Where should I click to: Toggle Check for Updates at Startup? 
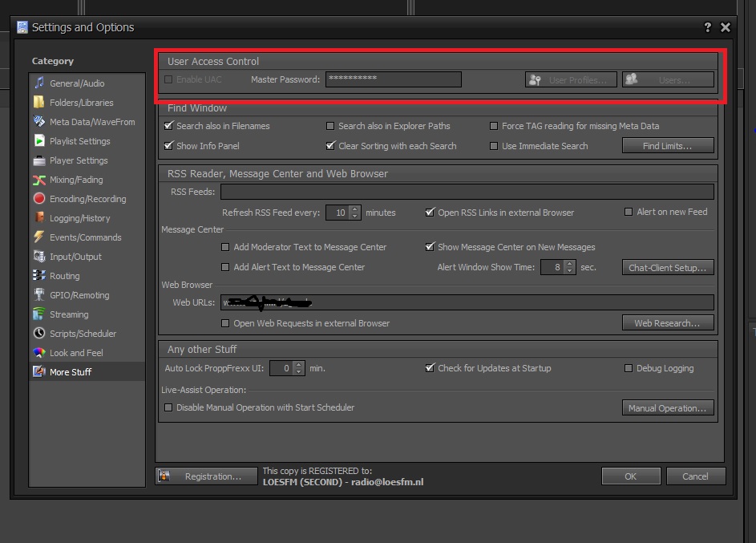point(430,368)
